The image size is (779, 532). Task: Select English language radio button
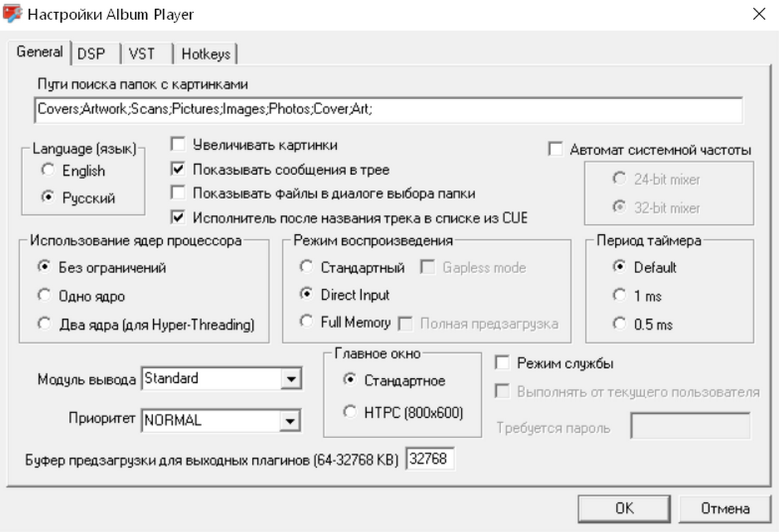point(73,171)
